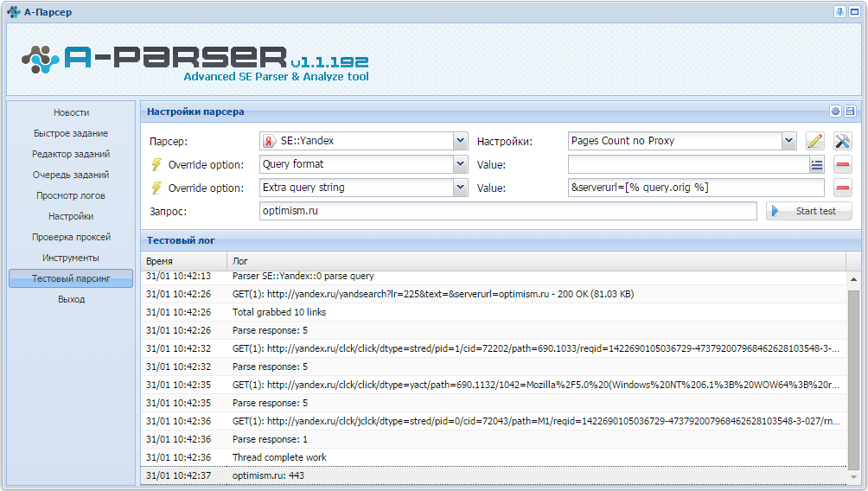
Task: Click timestamp 31/01 10:42:37
Action: click(178, 475)
